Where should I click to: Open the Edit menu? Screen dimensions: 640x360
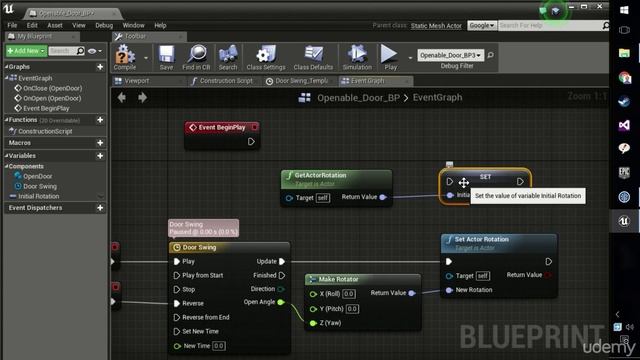pos(32,25)
